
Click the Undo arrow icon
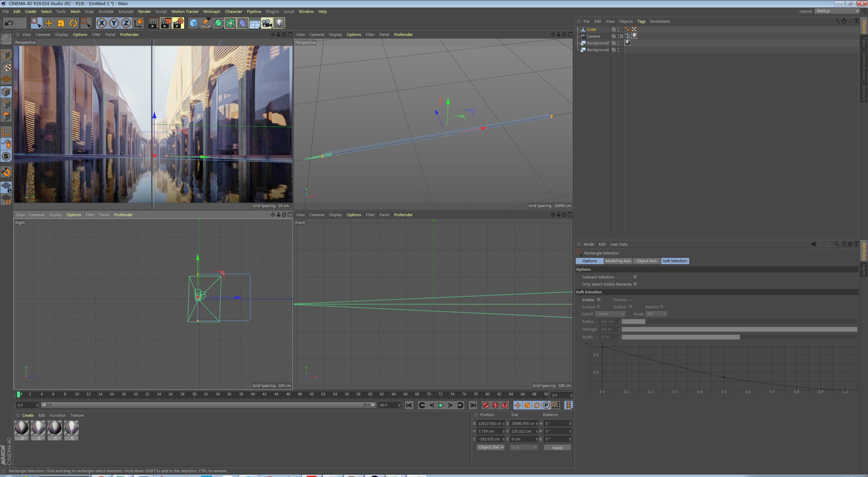click(9, 23)
